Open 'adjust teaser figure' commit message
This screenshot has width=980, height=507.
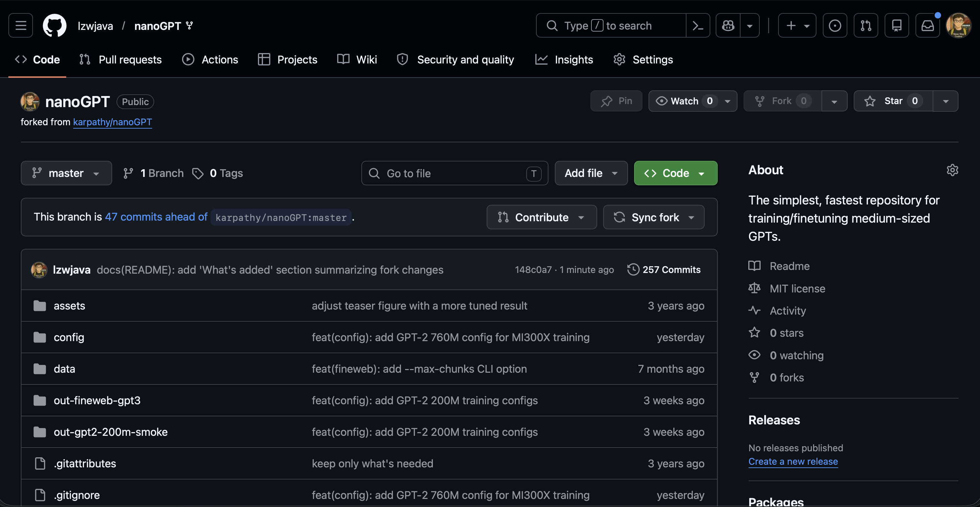(x=419, y=306)
